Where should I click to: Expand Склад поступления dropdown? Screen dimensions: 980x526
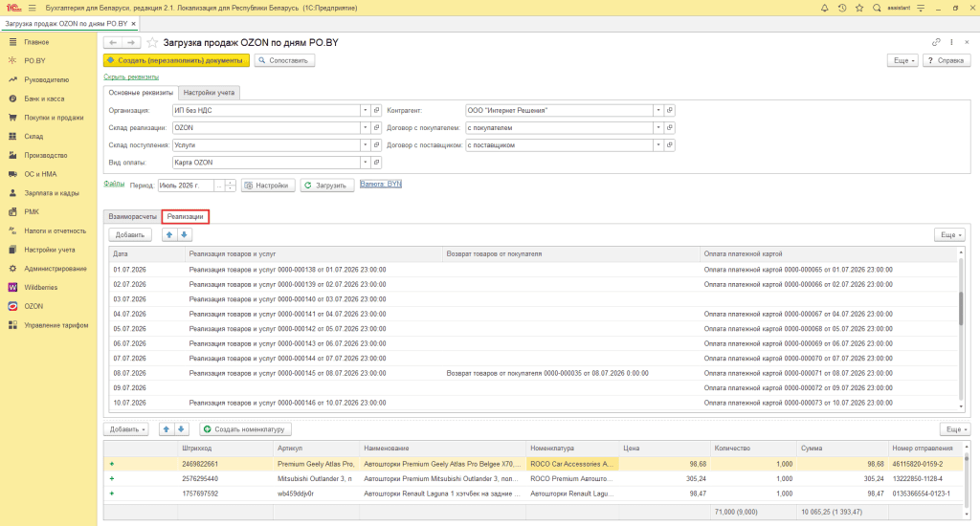tap(365, 145)
